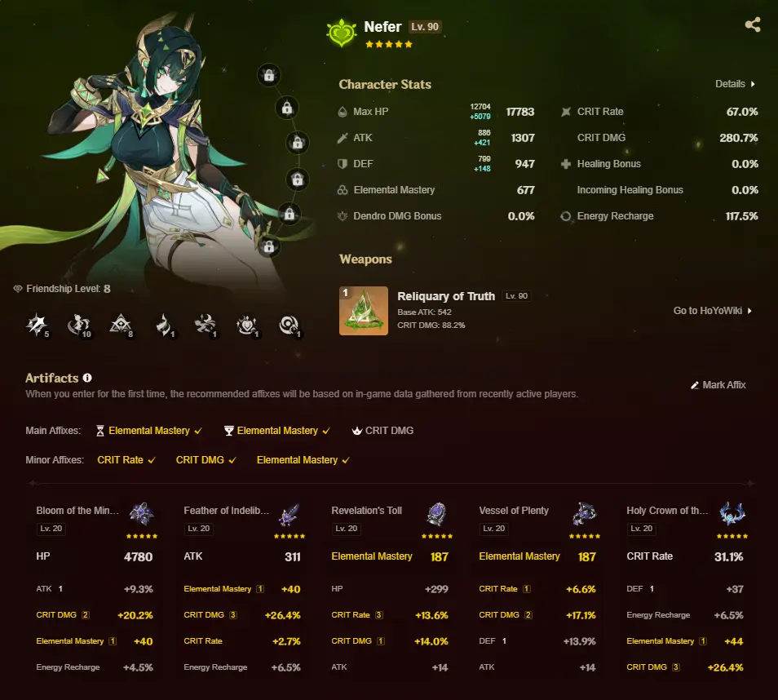
Task: Open the Reliquary of Truth weapon thumbnail
Action: pos(364,311)
